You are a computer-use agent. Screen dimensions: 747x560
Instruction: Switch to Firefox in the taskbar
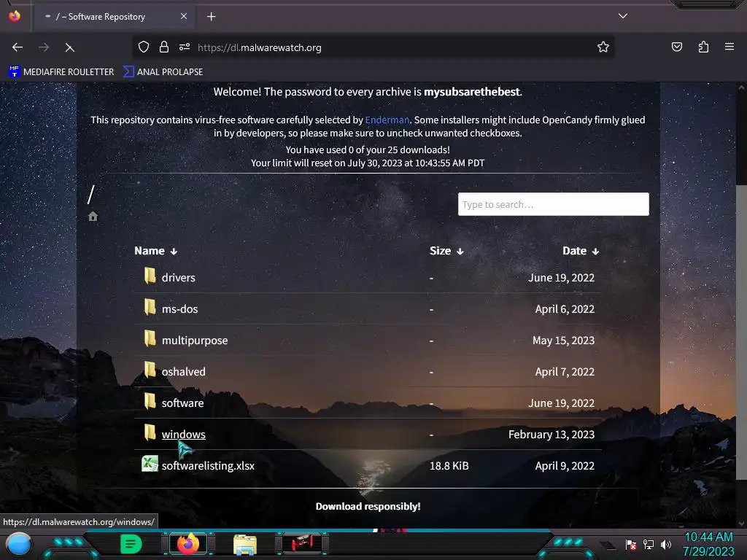pos(188,544)
